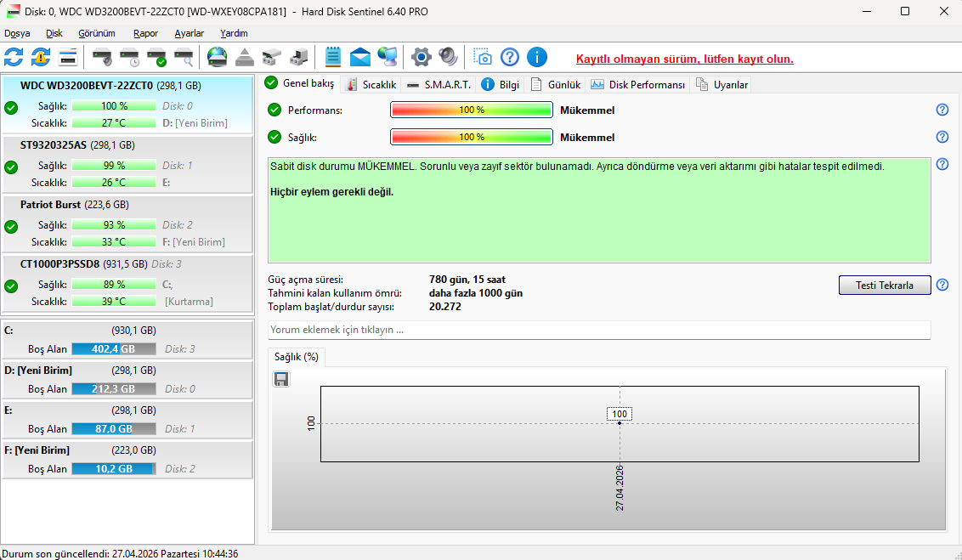This screenshot has height=560, width=962.
Task: Click the comment field 'Yorum eklemek için tıklayın'
Action: coord(599,330)
